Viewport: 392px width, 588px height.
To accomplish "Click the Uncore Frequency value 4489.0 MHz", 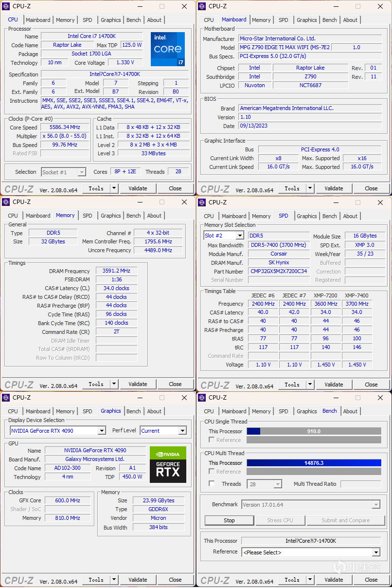I will click(158, 250).
